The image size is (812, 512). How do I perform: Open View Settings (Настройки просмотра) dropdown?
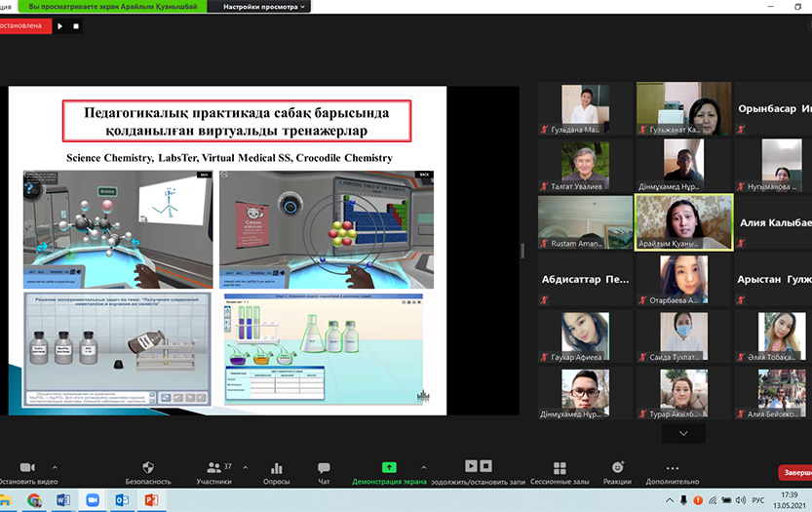[264, 7]
